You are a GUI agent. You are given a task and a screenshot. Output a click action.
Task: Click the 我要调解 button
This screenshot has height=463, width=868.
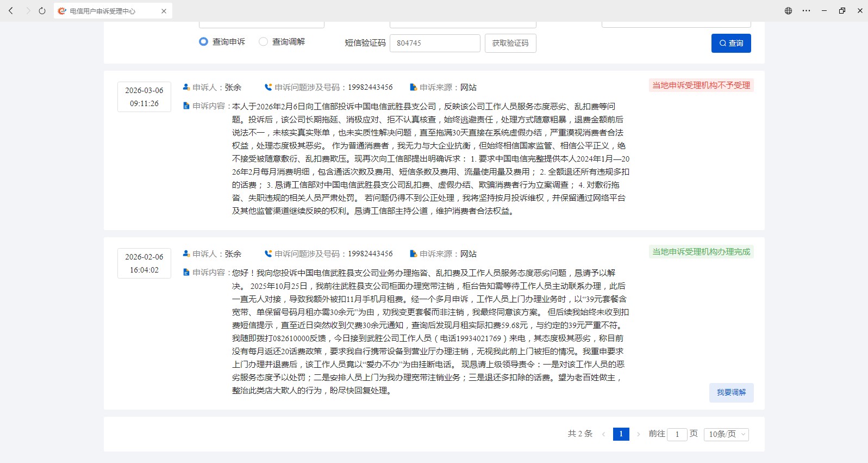pyautogui.click(x=731, y=393)
